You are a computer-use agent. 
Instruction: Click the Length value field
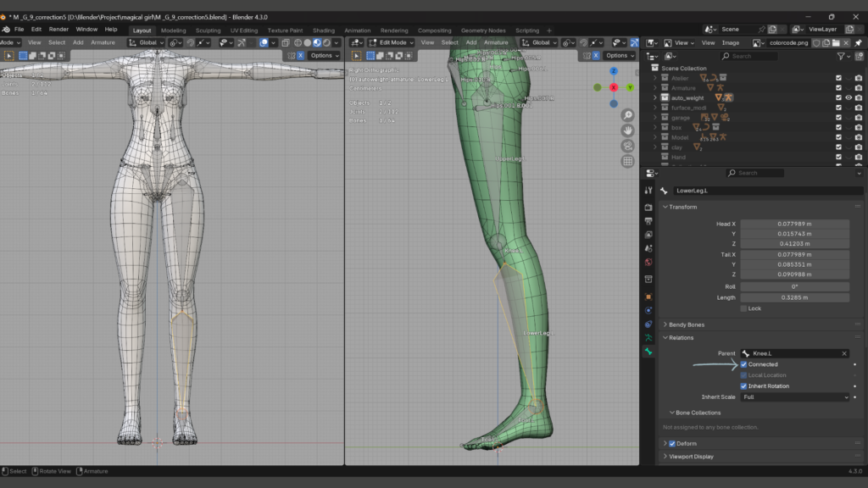pyautogui.click(x=794, y=297)
